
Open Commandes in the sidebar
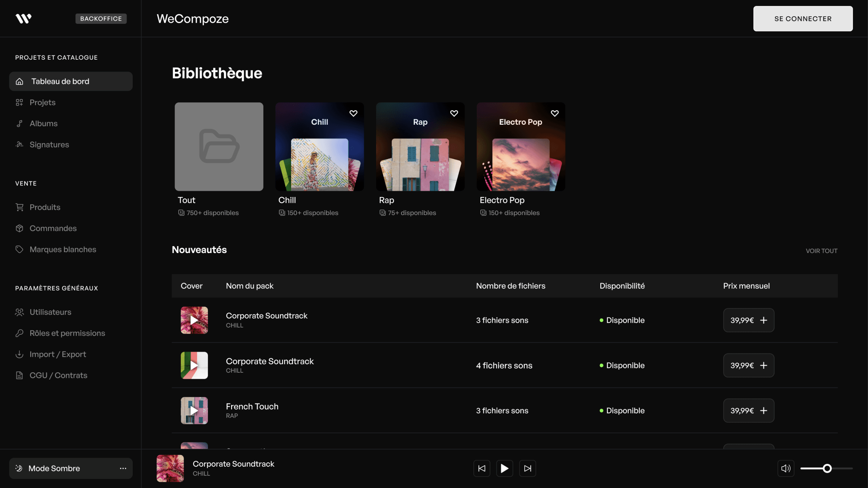[53, 228]
